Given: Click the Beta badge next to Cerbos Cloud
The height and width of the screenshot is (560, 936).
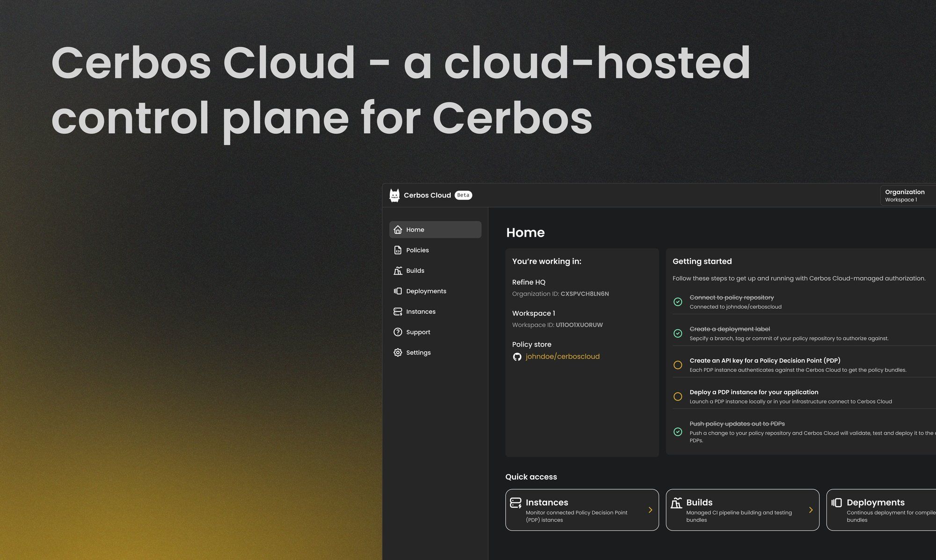Looking at the screenshot, I should click(x=463, y=196).
